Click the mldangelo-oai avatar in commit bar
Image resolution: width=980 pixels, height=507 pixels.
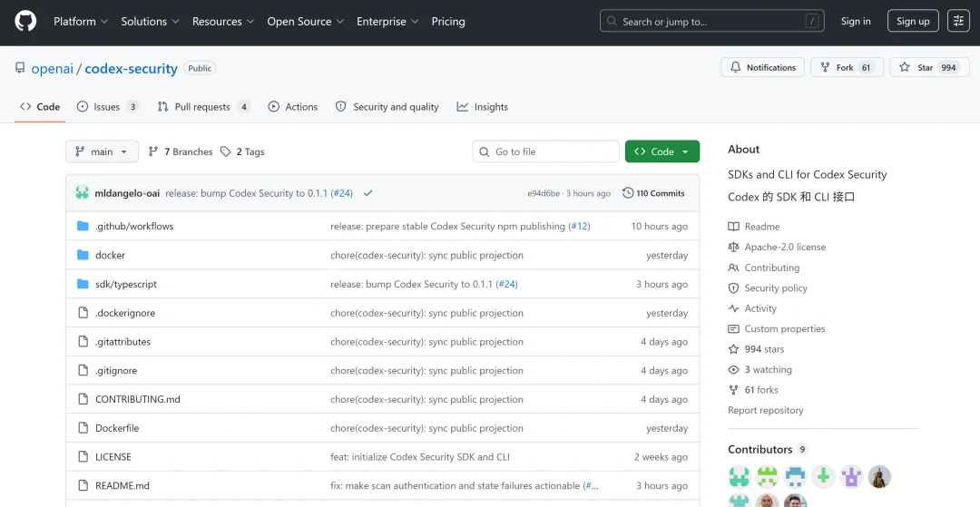(x=83, y=193)
